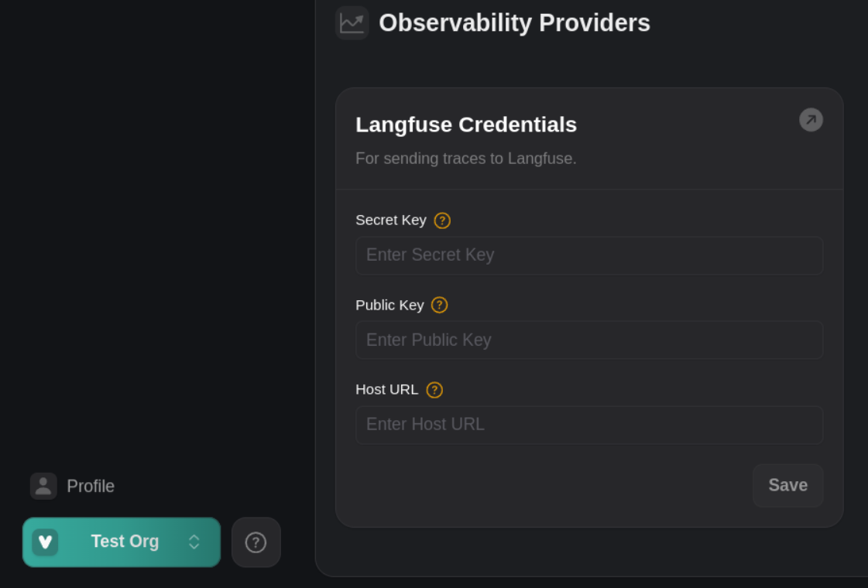868x588 pixels.
Task: Open the Profile menu item
Action: [90, 487]
